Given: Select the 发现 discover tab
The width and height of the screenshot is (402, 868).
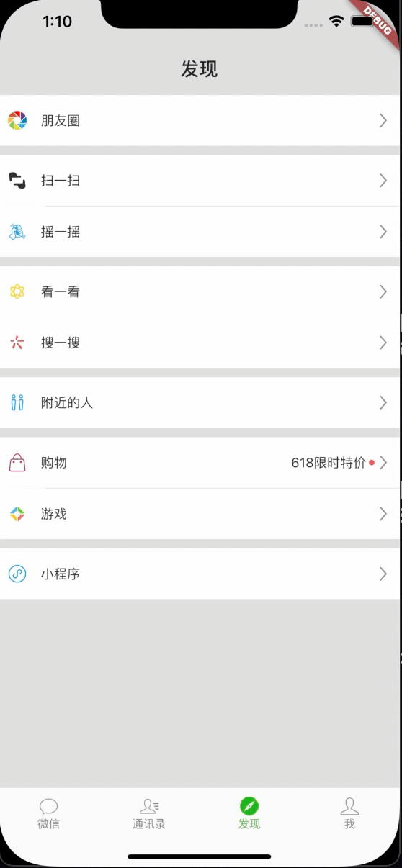Looking at the screenshot, I should click(x=249, y=814).
